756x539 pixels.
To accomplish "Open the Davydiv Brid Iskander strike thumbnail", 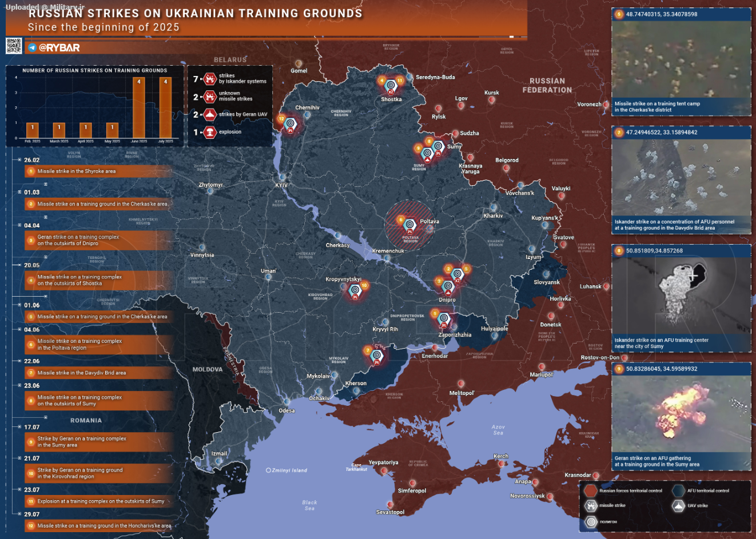I will pos(681,181).
